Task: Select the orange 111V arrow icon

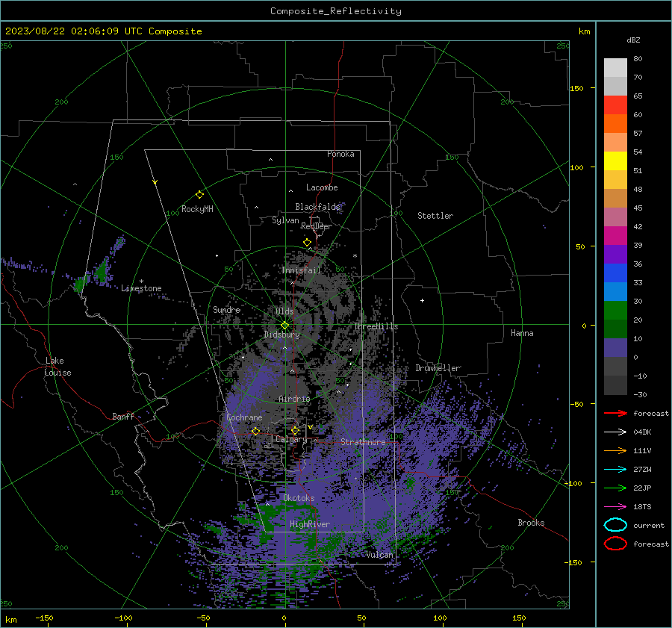Action: click(615, 450)
